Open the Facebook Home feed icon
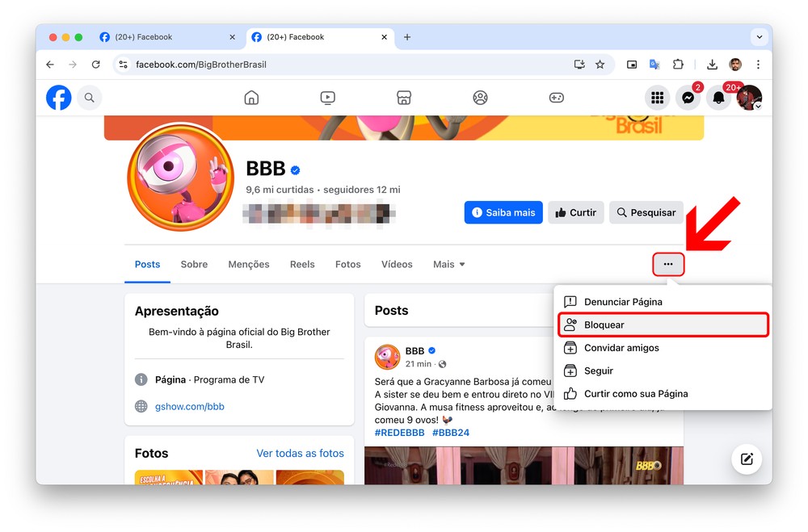This screenshot has height=532, width=808. pyautogui.click(x=251, y=98)
